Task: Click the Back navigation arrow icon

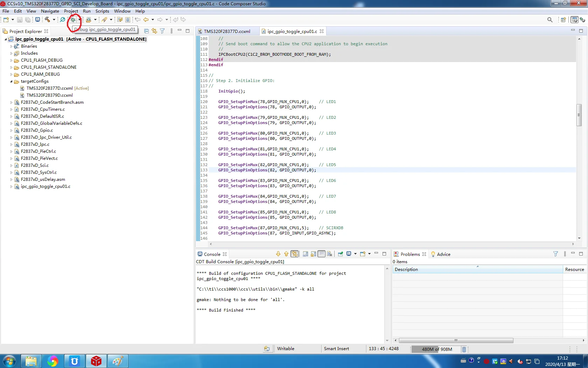Action: 146,20
